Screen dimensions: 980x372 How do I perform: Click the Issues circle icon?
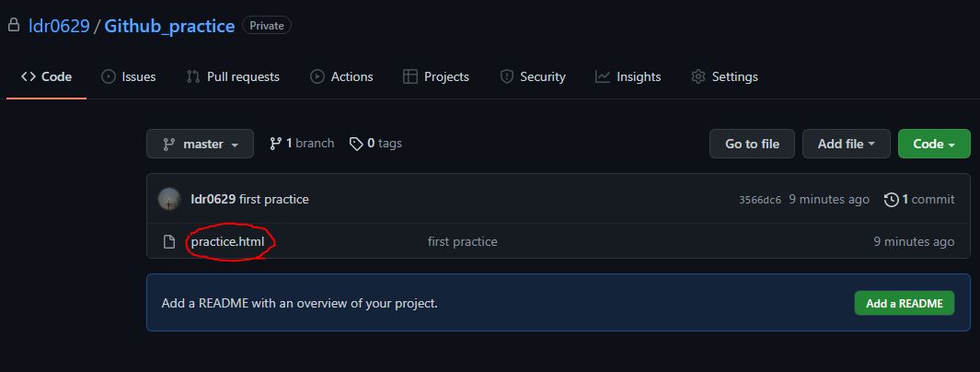[x=109, y=77]
